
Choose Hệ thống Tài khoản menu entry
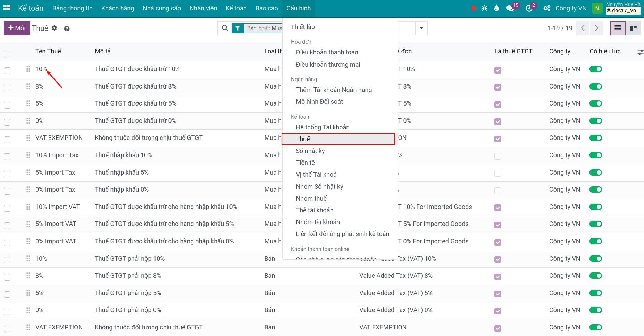tap(323, 127)
